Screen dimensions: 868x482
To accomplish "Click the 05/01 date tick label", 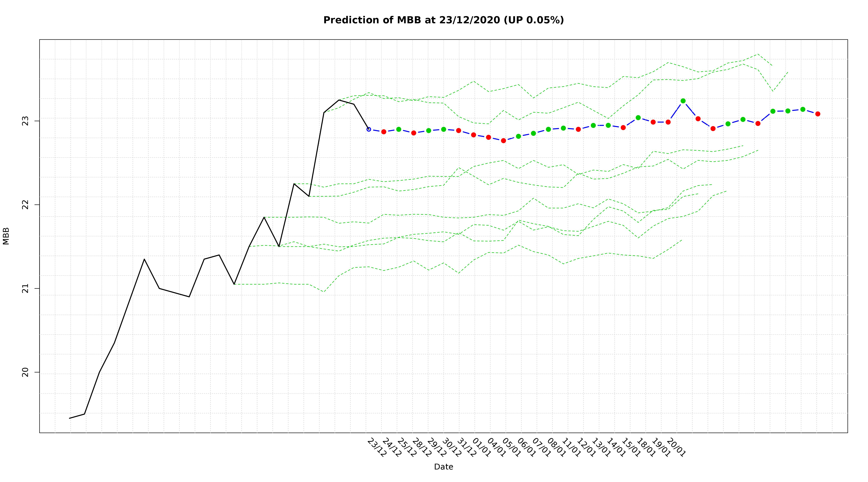I will (511, 448).
